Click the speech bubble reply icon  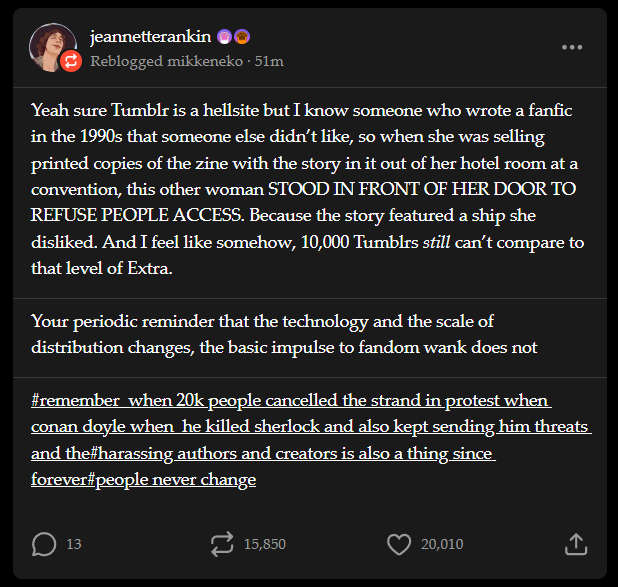click(44, 544)
